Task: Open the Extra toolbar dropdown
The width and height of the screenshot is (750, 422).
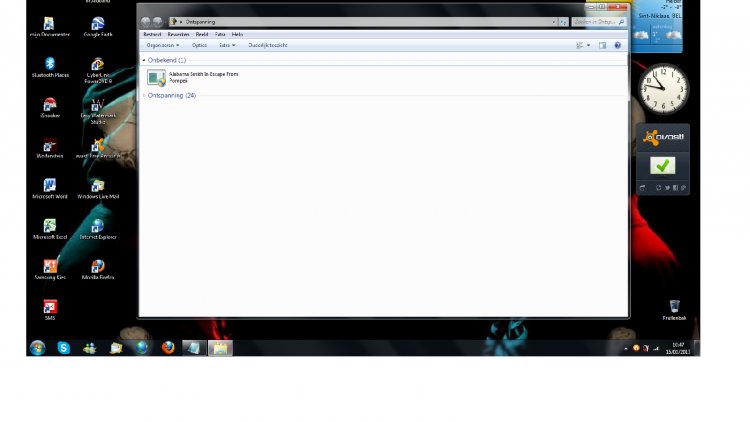Action: tap(227, 45)
